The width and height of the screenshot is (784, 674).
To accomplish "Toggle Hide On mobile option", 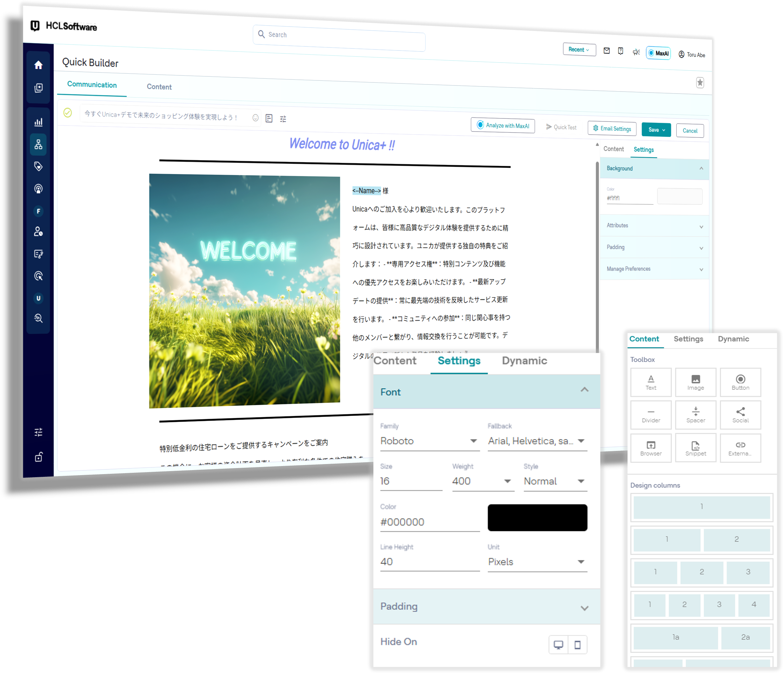I will click(x=577, y=644).
